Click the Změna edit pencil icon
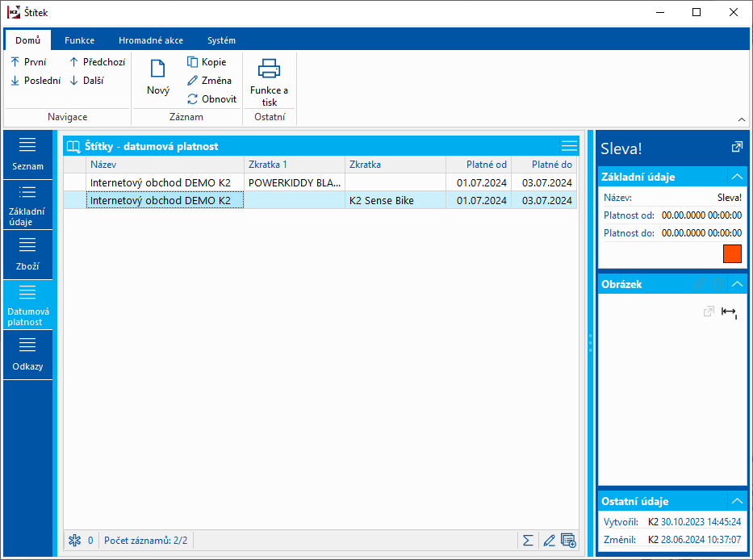Screen dimensions: 753x560 (x=192, y=81)
